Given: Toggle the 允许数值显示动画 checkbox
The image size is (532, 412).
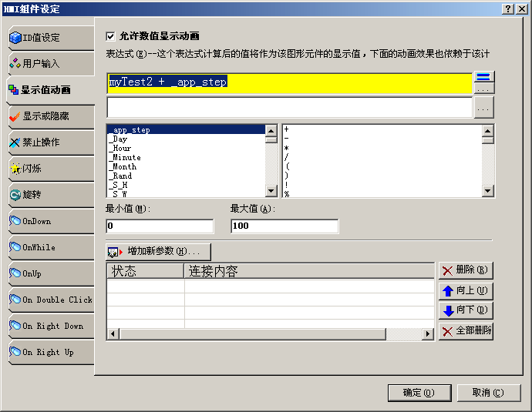Looking at the screenshot, I should tap(110, 36).
